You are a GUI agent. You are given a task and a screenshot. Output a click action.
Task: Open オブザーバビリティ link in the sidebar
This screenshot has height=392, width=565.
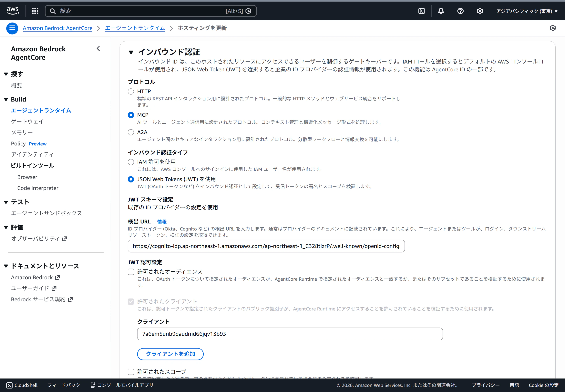39,239
